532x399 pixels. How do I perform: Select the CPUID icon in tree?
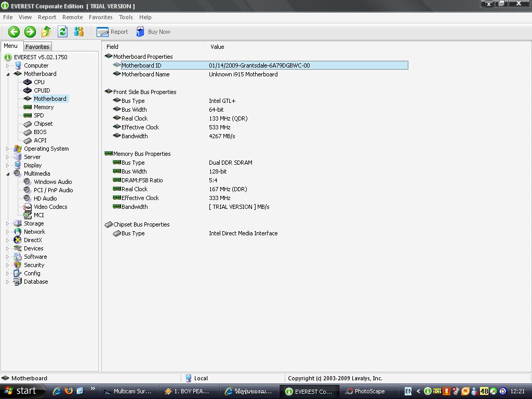[x=28, y=90]
